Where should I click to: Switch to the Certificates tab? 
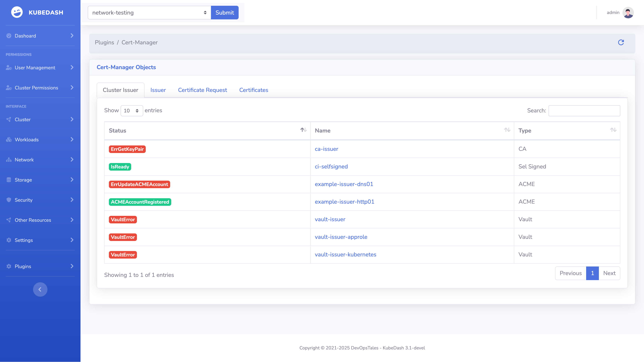[254, 90]
